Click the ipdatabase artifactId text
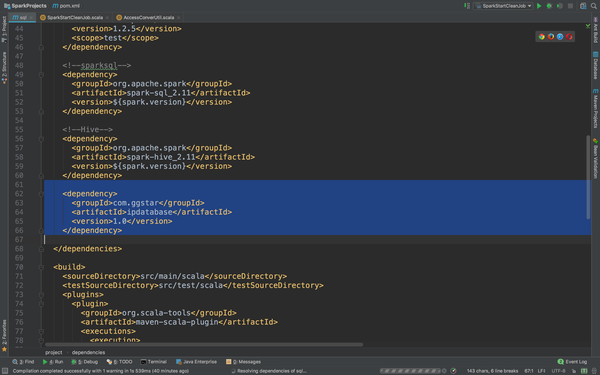 [150, 212]
